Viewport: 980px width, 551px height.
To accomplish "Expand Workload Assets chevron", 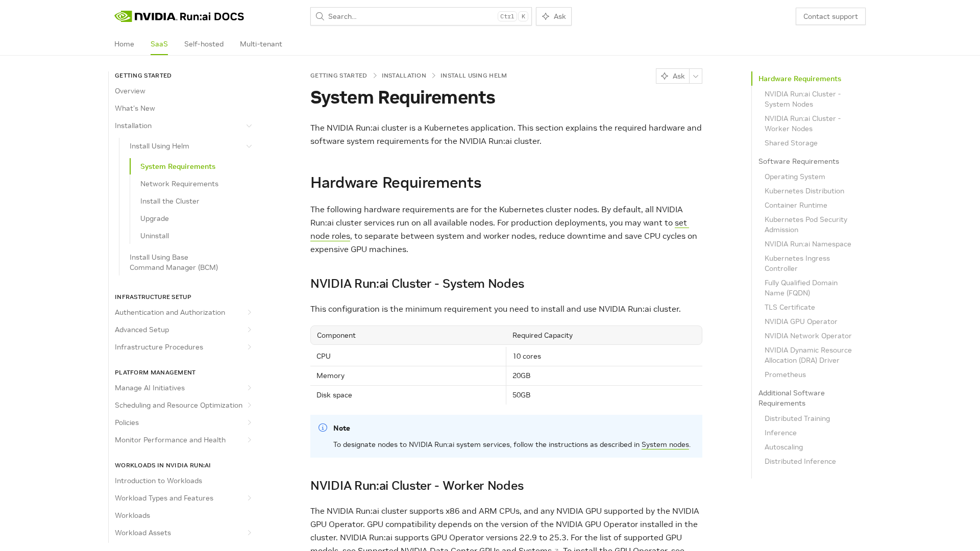I will 249,533.
